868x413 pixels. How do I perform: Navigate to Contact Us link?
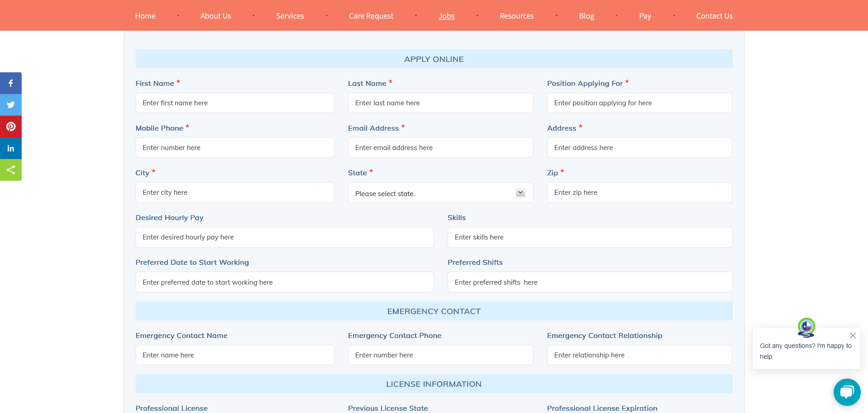(x=714, y=16)
